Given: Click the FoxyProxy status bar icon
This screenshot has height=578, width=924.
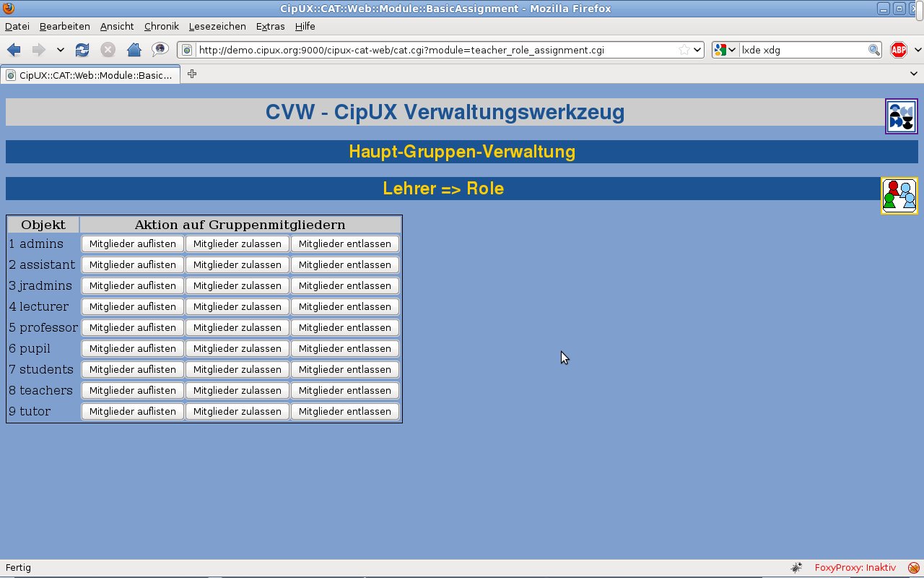Looking at the screenshot, I should [914, 568].
